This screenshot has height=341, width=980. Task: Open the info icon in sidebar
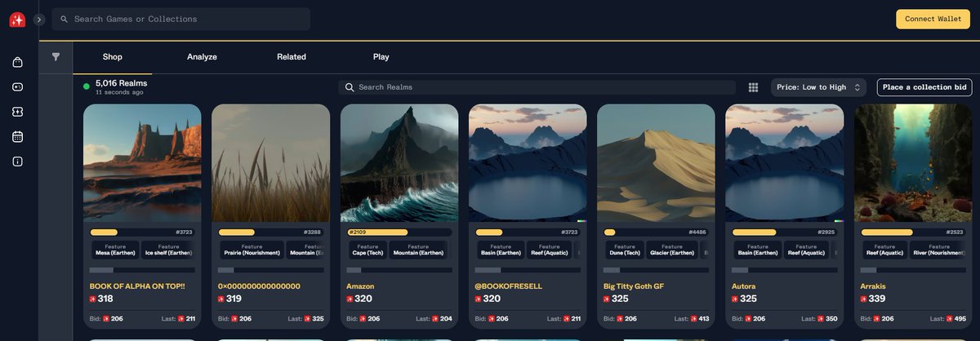17,162
